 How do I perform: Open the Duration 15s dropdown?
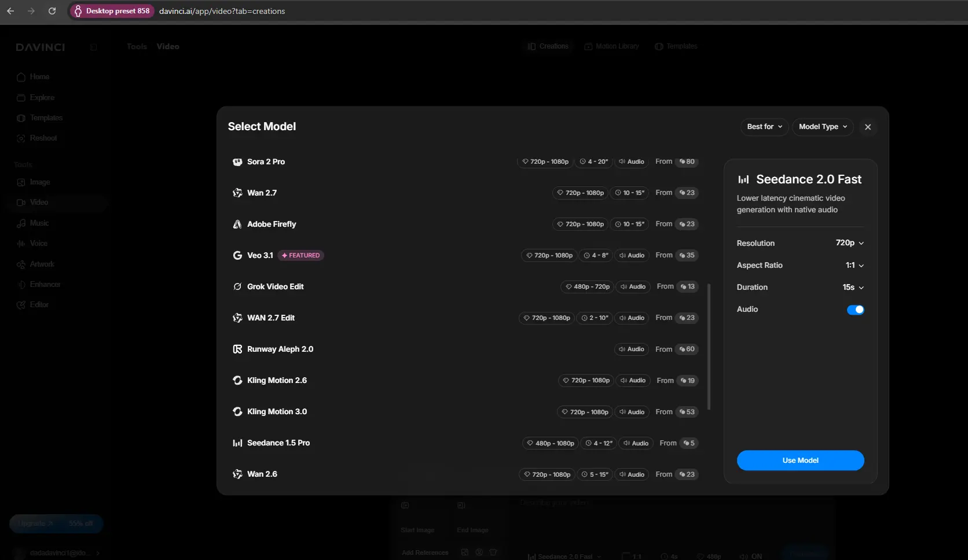pyautogui.click(x=853, y=288)
